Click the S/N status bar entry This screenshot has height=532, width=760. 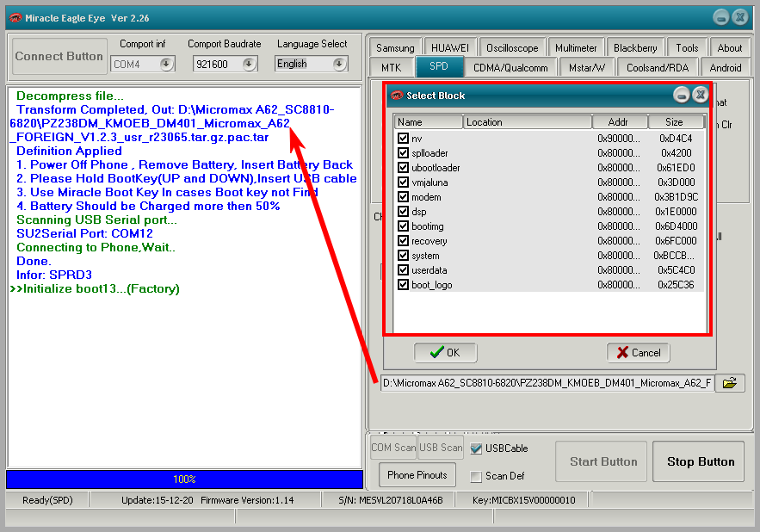(391, 500)
